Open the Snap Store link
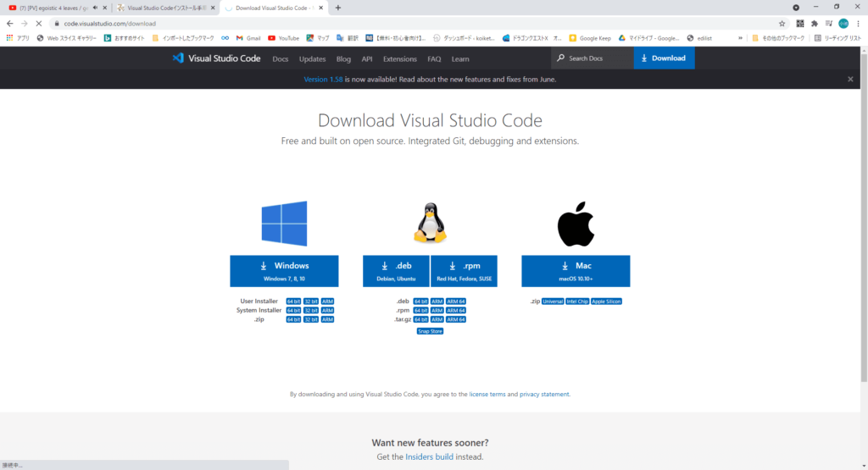Viewport: 868px width, 470px height. point(430,331)
